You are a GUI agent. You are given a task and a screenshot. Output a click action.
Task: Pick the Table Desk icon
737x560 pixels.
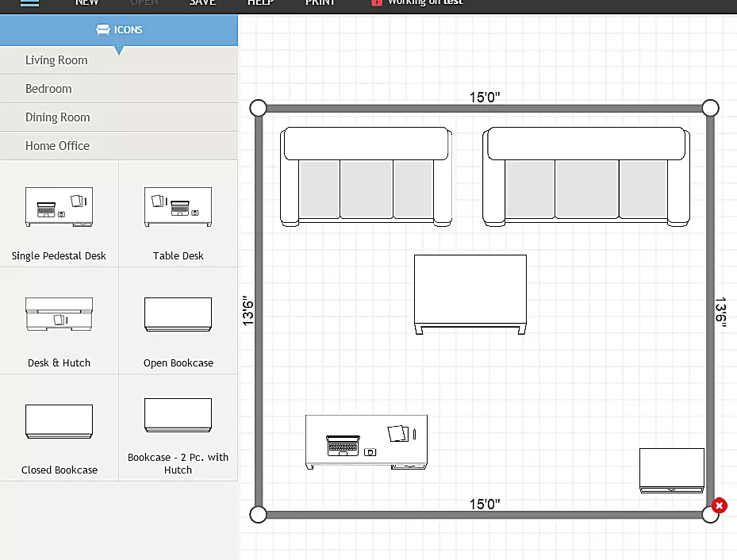coord(178,207)
